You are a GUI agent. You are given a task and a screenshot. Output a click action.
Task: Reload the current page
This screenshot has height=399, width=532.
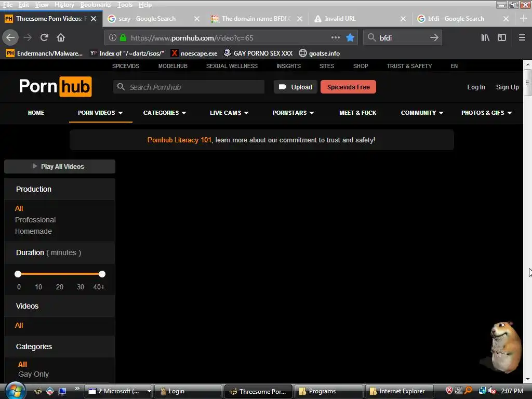pos(44,37)
